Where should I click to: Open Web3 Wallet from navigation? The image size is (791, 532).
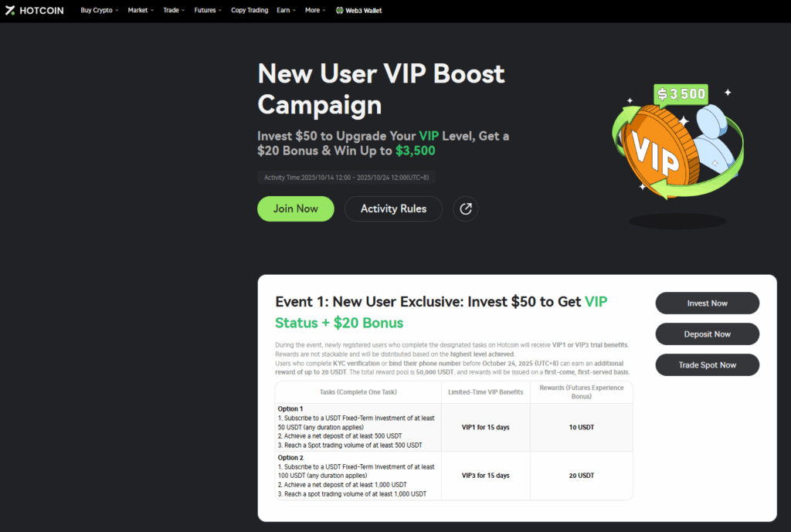tap(358, 11)
